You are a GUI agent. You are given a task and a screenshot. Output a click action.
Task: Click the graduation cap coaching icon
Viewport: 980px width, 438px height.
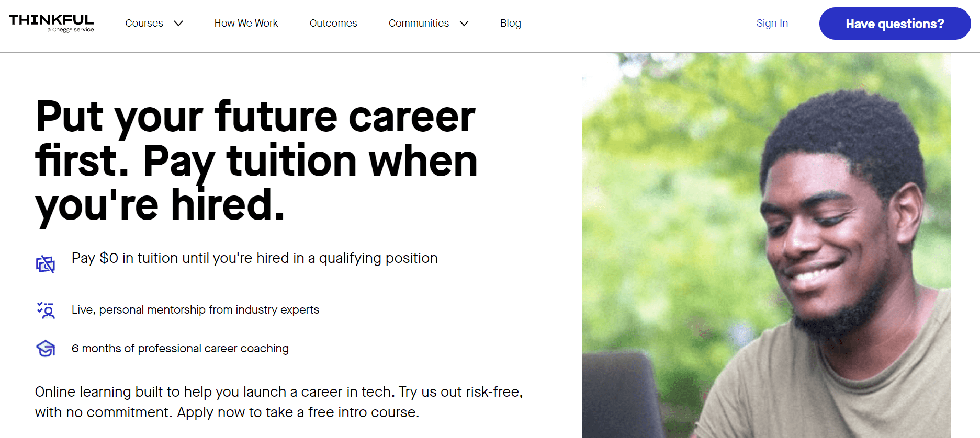click(46, 349)
